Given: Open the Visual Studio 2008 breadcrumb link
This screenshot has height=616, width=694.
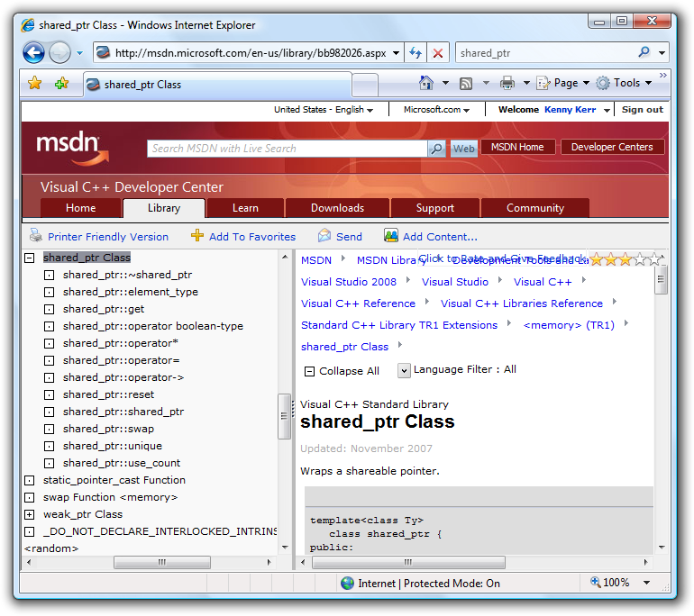Looking at the screenshot, I should [349, 282].
